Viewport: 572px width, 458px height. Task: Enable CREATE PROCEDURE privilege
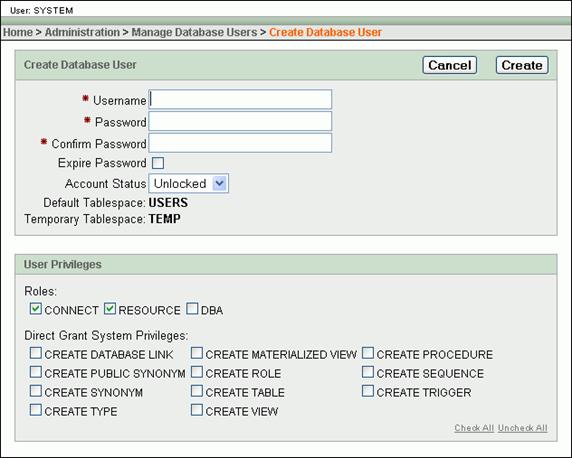pyautogui.click(x=368, y=353)
